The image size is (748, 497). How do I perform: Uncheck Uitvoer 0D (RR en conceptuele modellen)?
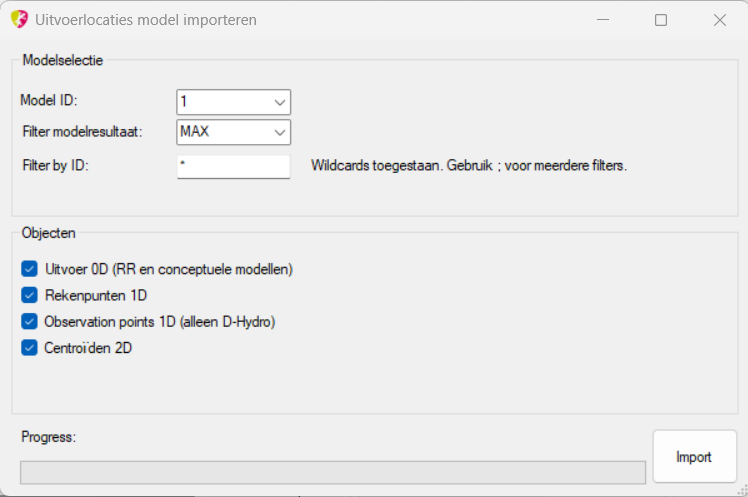[29, 269]
